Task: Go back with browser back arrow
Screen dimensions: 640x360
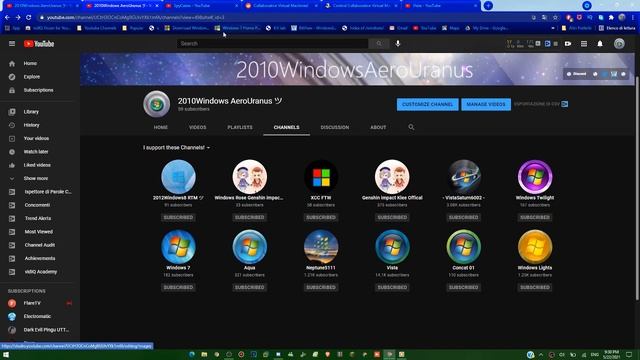Action: point(7,18)
